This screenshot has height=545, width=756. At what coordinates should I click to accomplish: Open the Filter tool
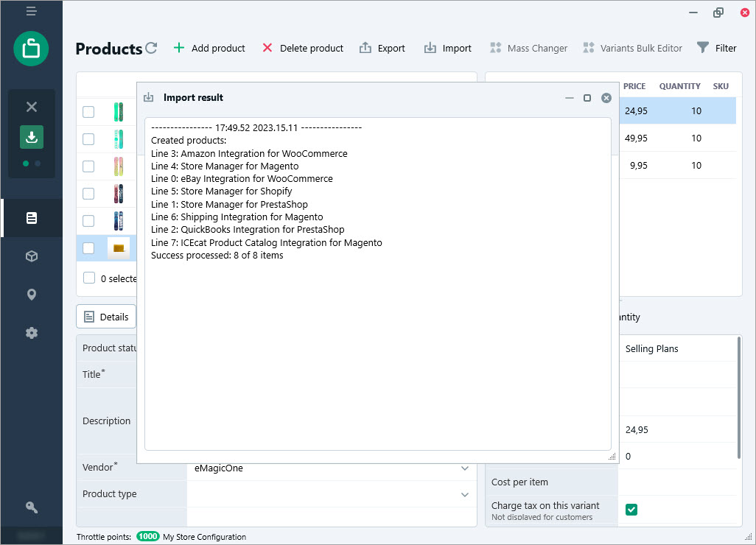coord(716,48)
